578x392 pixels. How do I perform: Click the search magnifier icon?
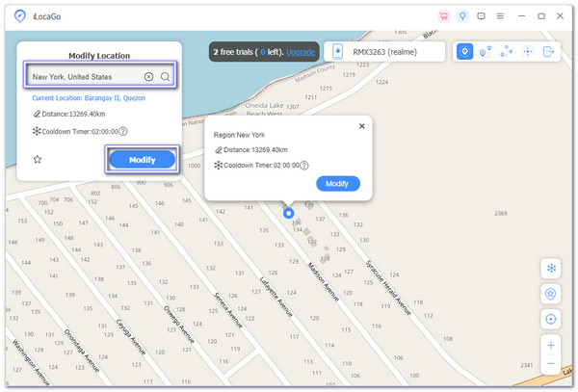165,77
